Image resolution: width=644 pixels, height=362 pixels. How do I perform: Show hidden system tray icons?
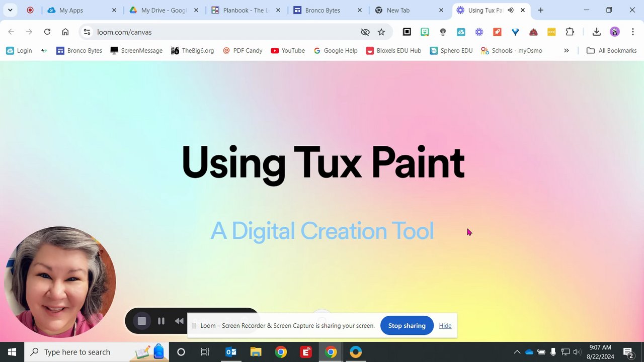point(517,352)
